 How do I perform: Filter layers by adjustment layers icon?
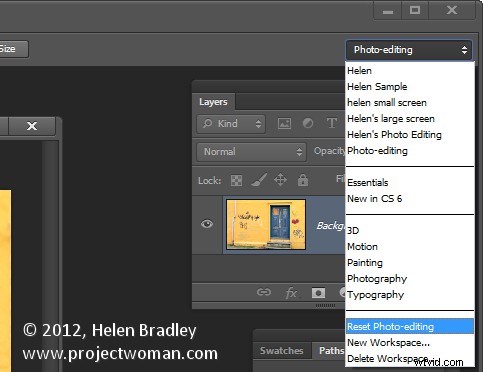click(x=308, y=124)
